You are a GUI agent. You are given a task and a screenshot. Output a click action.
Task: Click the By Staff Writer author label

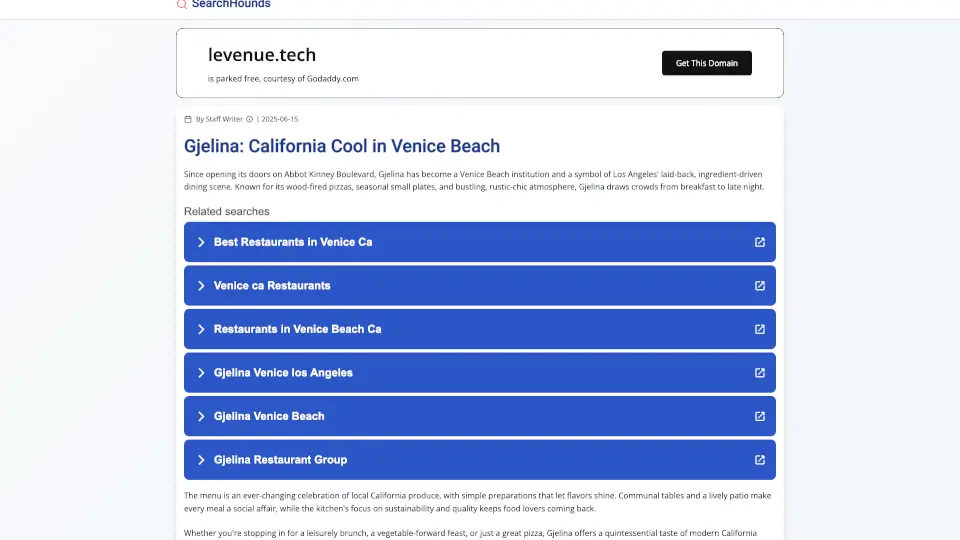point(219,119)
